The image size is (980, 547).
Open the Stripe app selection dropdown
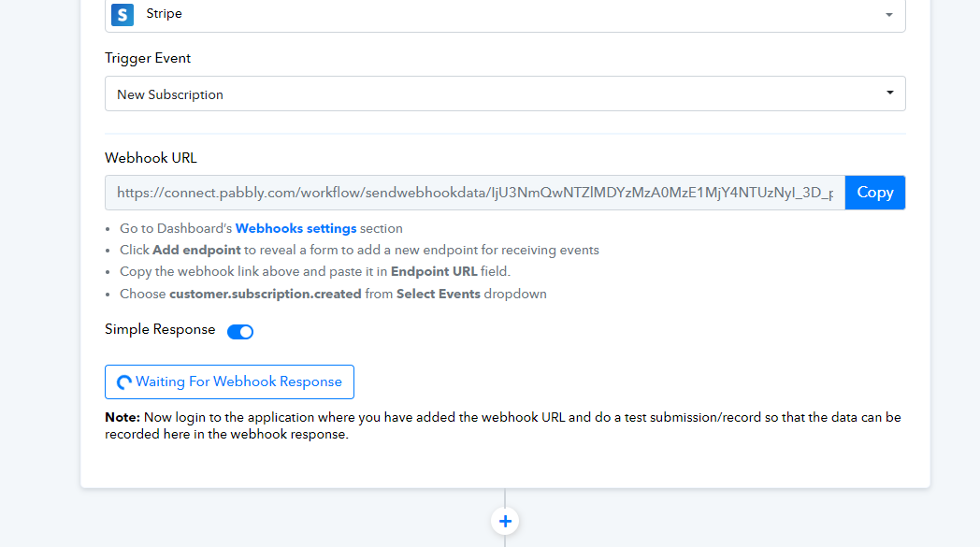click(505, 15)
